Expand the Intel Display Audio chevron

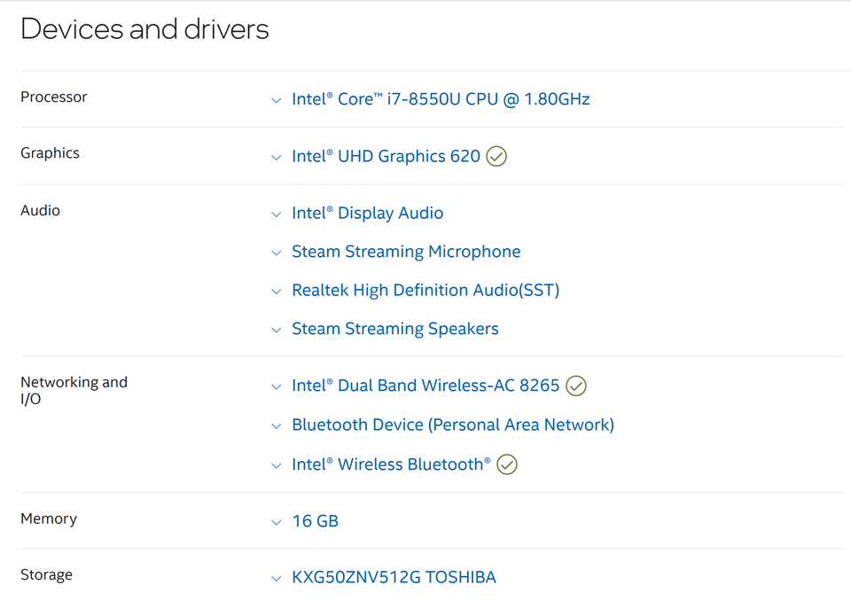[277, 214]
